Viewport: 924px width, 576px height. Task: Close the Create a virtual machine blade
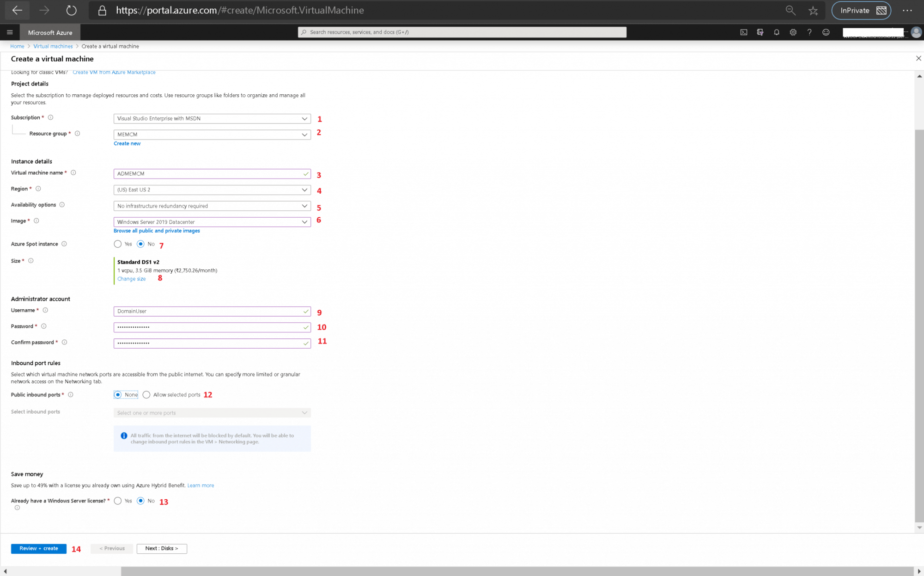coord(918,58)
